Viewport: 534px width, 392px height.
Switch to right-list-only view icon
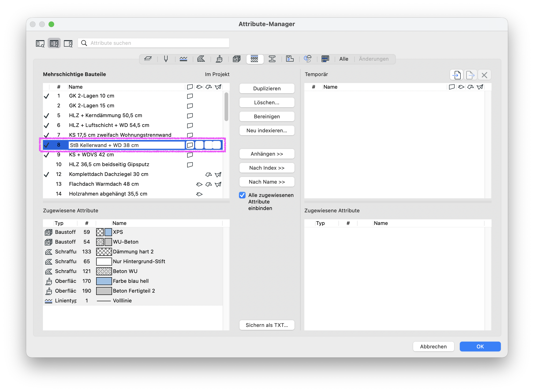click(68, 43)
